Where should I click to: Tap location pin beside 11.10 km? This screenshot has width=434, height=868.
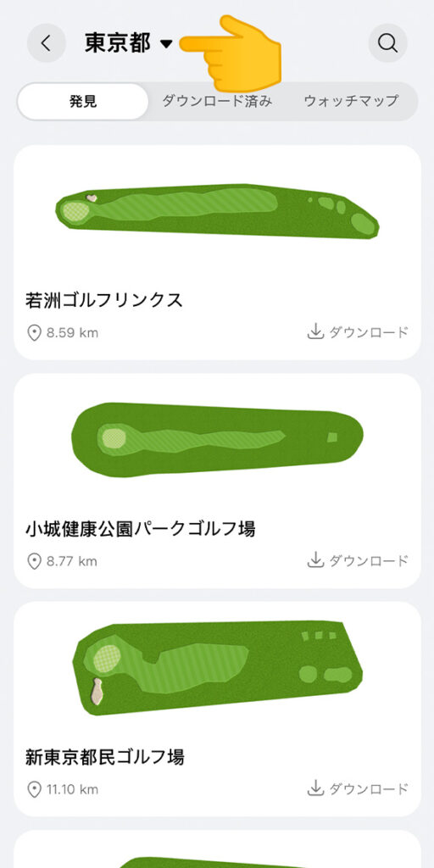point(34,789)
